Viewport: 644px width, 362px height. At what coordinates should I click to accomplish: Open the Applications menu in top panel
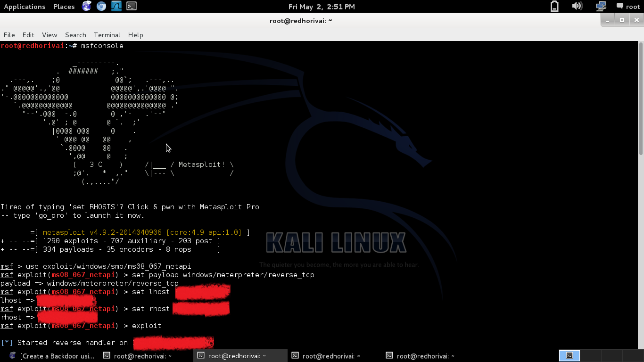(25, 7)
